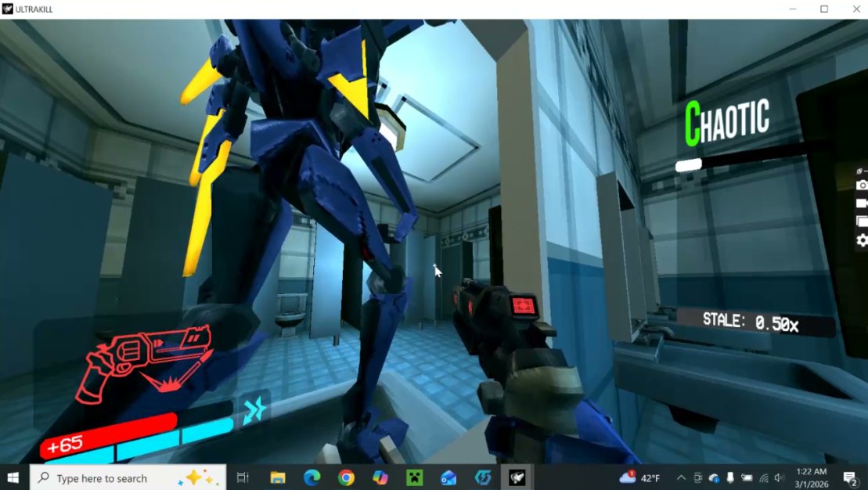Image resolution: width=868 pixels, height=490 pixels.
Task: Open Microsoft Copilot from the taskbar
Action: point(380,477)
